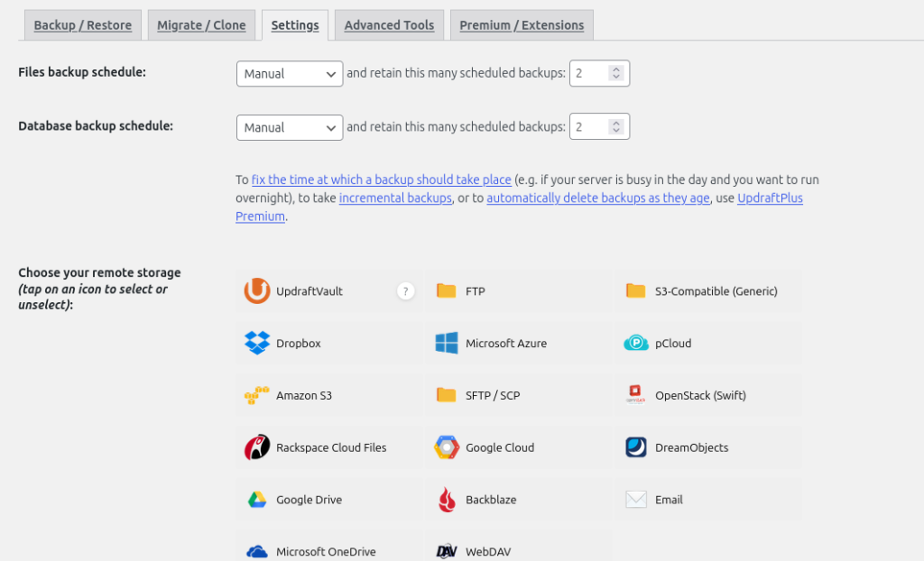Select the Google Cloud hexagon icon
This screenshot has height=561, width=924.
click(x=447, y=447)
